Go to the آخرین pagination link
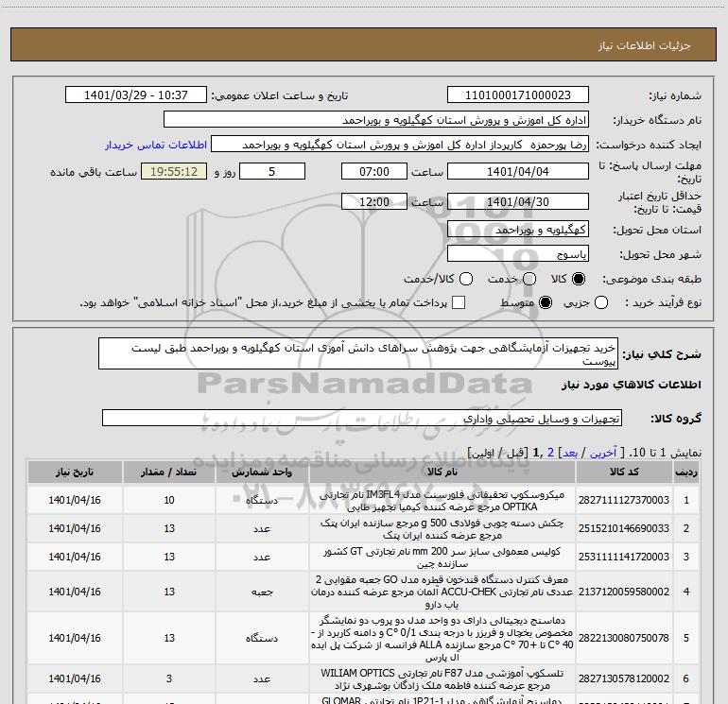Screen dimensions: 728x704 click(603, 453)
